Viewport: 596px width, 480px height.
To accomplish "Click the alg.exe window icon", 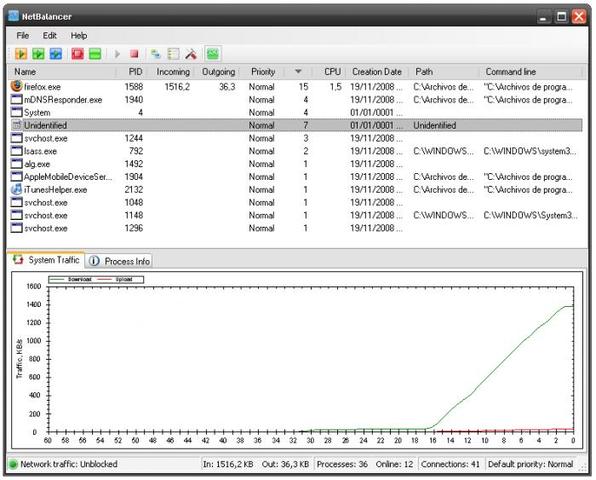I will point(16,164).
